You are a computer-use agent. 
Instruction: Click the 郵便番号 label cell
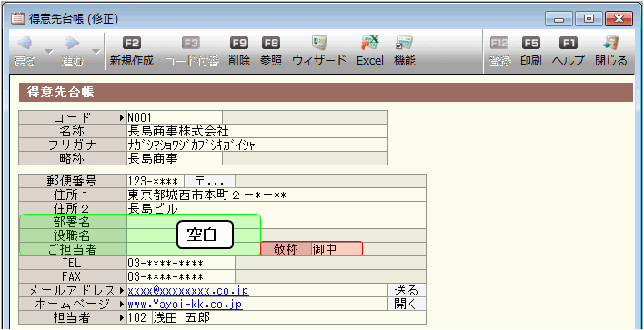73,181
